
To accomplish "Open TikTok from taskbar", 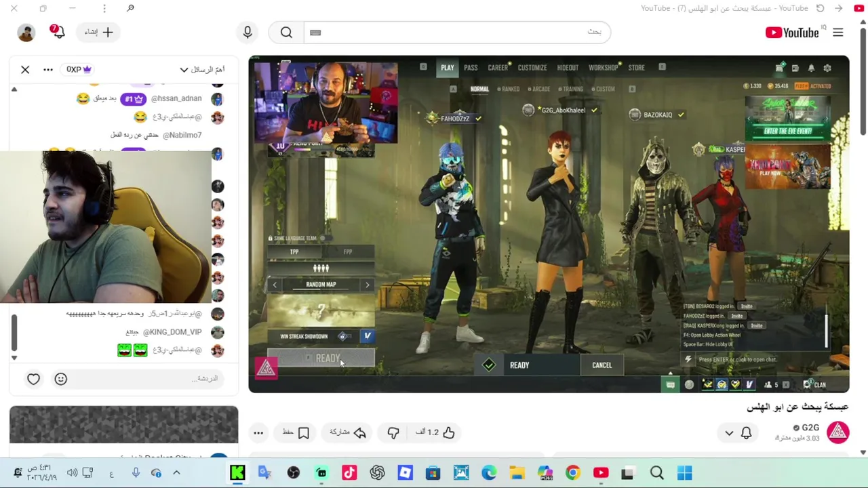I will click(349, 473).
